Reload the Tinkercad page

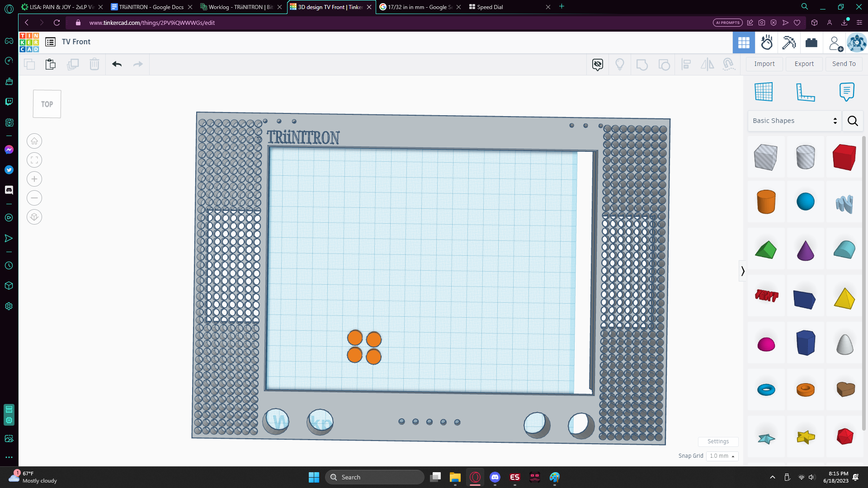tap(57, 23)
